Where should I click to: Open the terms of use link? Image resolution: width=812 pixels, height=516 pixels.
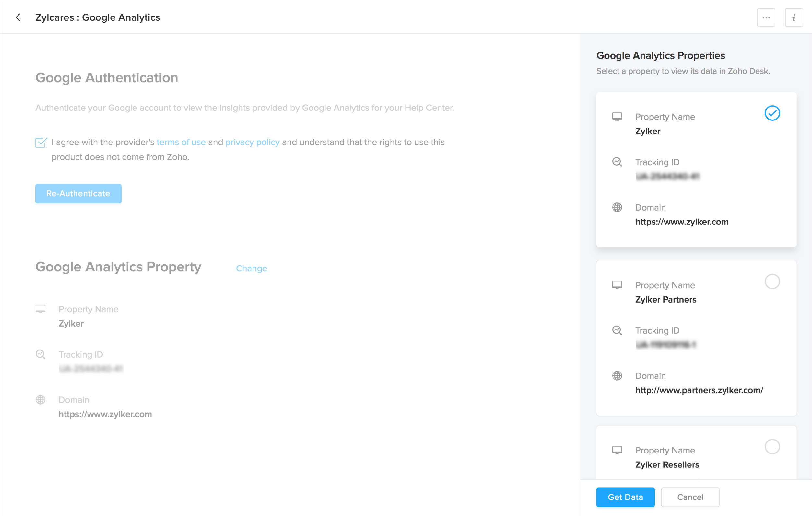pyautogui.click(x=181, y=142)
